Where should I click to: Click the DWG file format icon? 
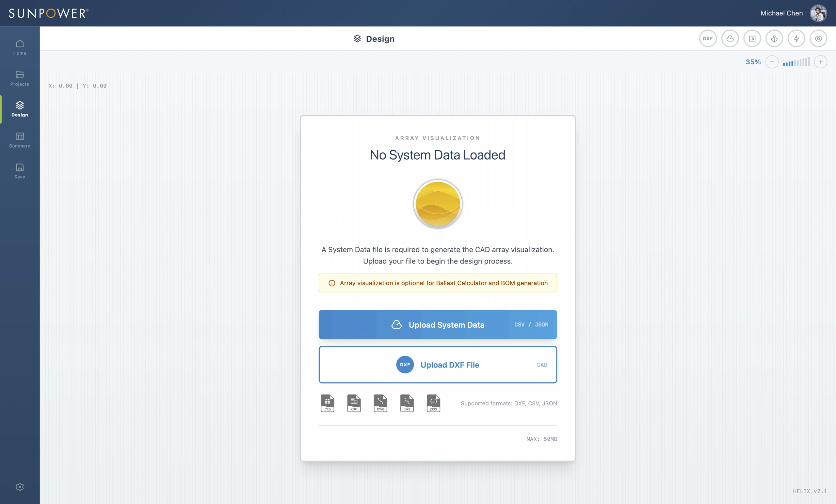380,403
